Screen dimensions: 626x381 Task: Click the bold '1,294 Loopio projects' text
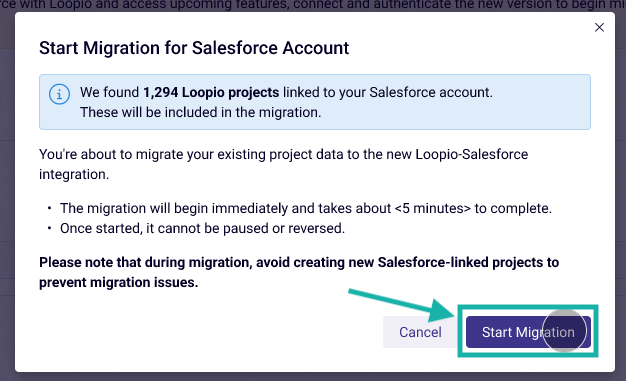point(211,92)
